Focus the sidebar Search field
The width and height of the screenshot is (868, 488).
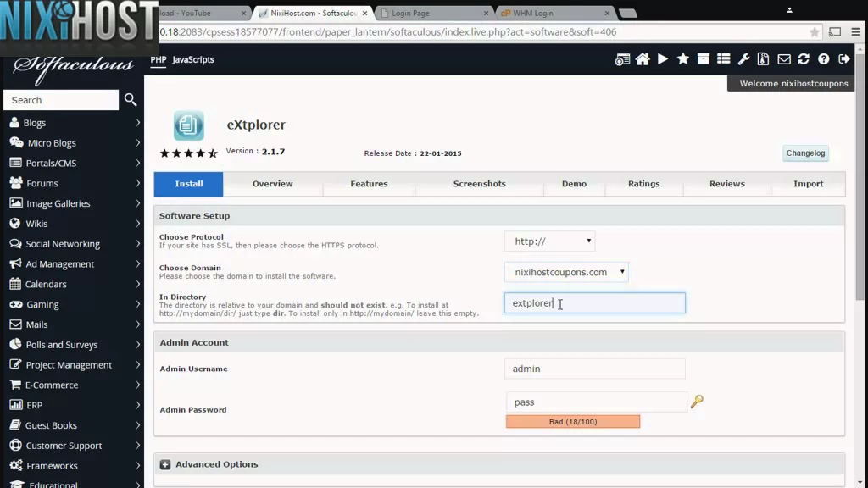coord(61,100)
